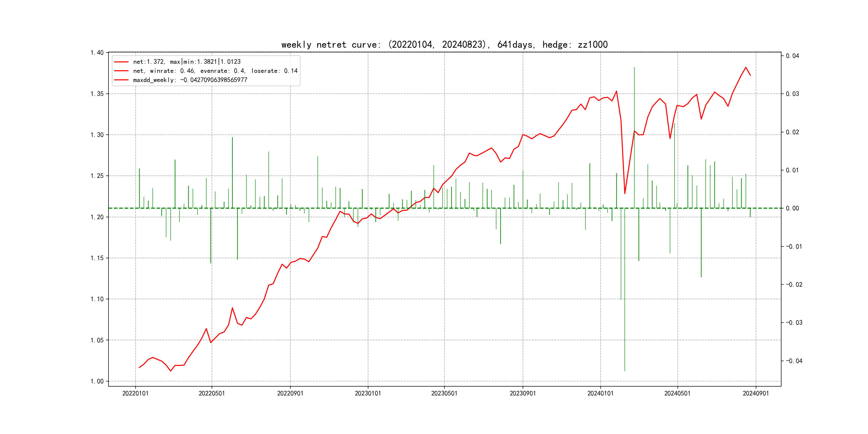Click the 1.20 left y-axis tick label

97,217
